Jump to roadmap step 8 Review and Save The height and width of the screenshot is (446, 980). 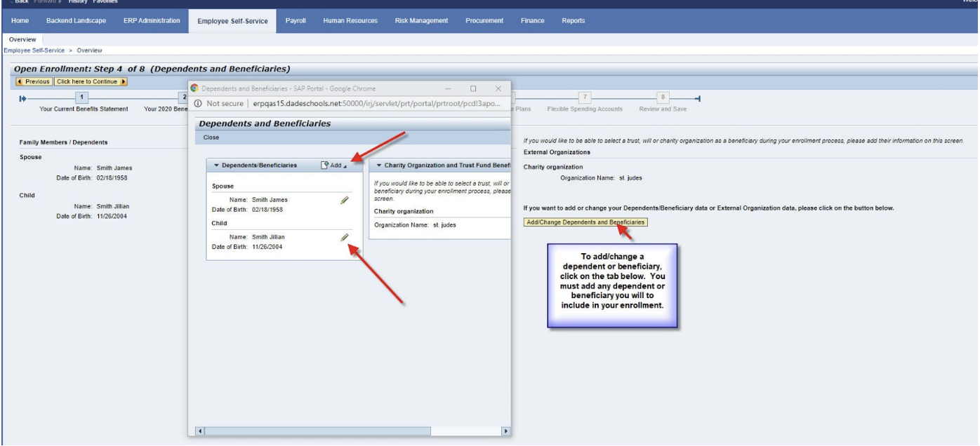pos(662,97)
